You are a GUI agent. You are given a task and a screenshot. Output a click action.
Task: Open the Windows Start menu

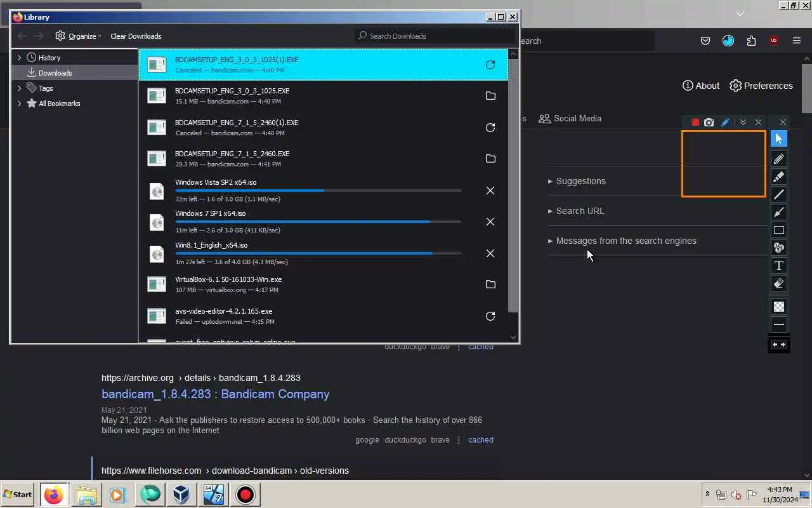pos(18,494)
